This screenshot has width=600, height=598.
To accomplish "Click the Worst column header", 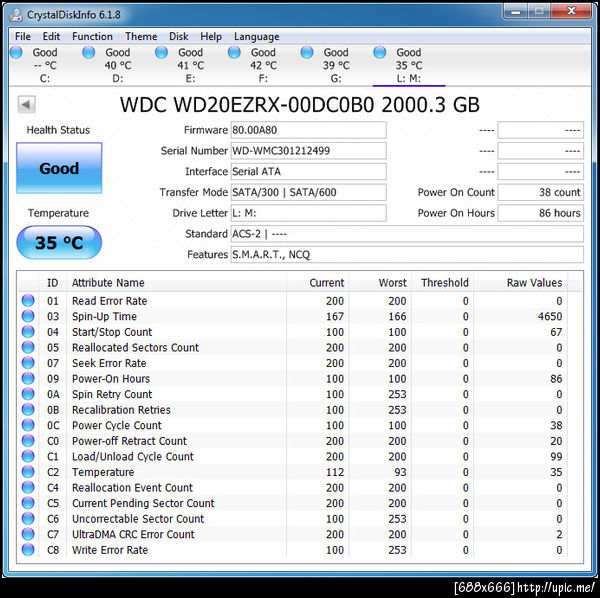I will pos(380,283).
